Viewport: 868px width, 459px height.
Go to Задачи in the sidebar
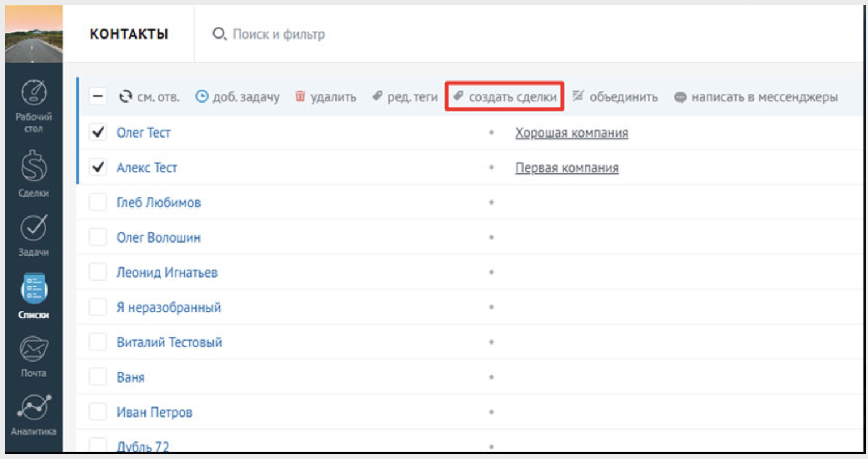[33, 235]
